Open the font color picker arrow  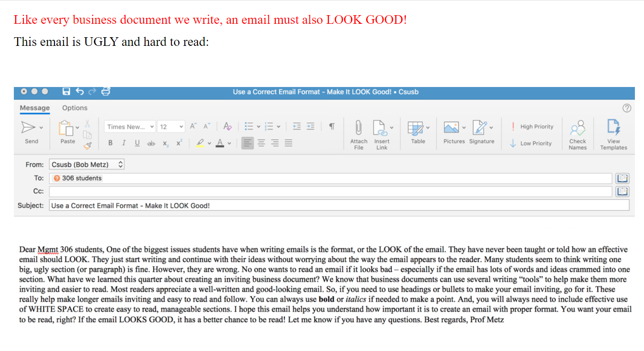coord(229,144)
